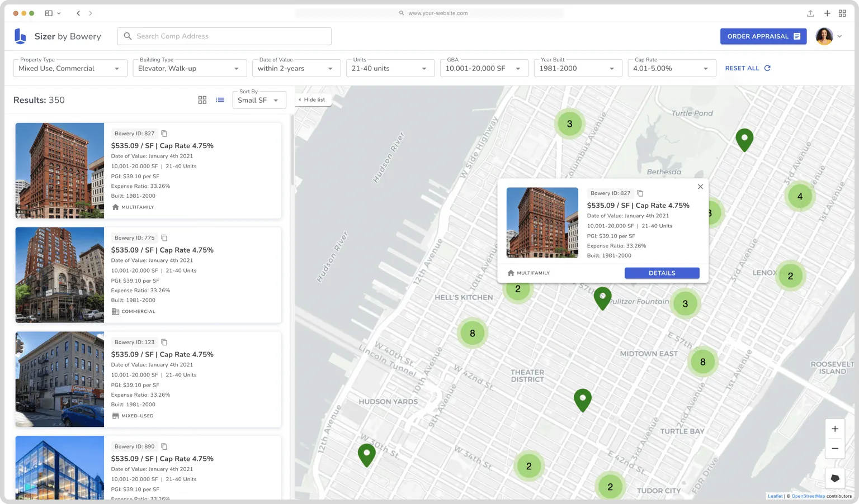Open cluster of 8 near Lincoln Tunnel

point(473,333)
